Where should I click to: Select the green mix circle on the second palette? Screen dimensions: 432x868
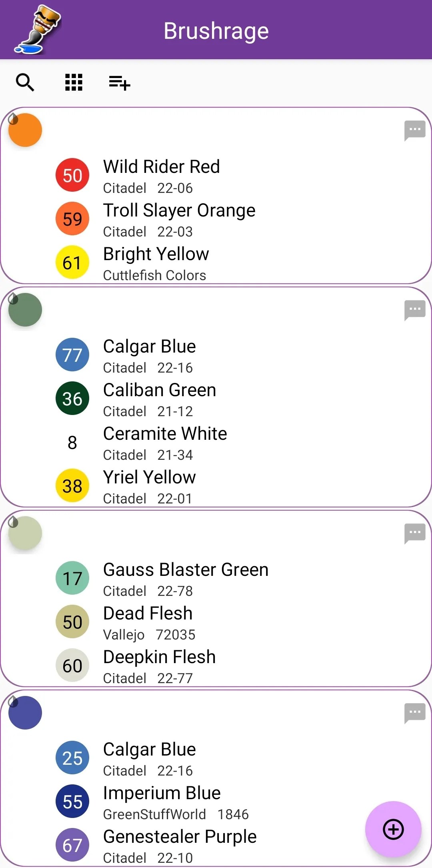pyautogui.click(x=25, y=309)
